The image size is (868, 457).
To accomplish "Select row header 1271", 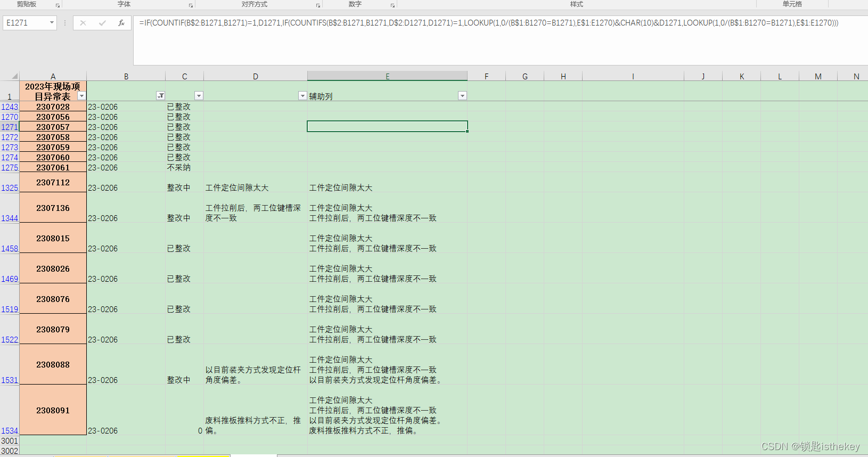I will click(x=10, y=127).
